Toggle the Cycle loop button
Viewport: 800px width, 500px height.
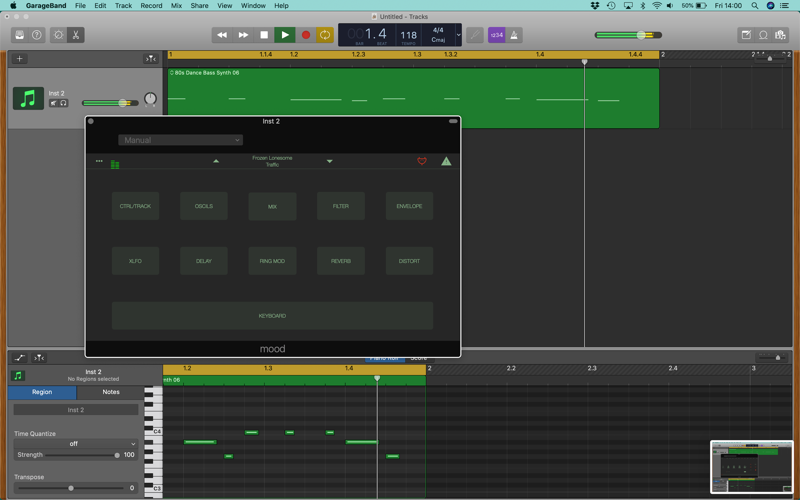[324, 35]
